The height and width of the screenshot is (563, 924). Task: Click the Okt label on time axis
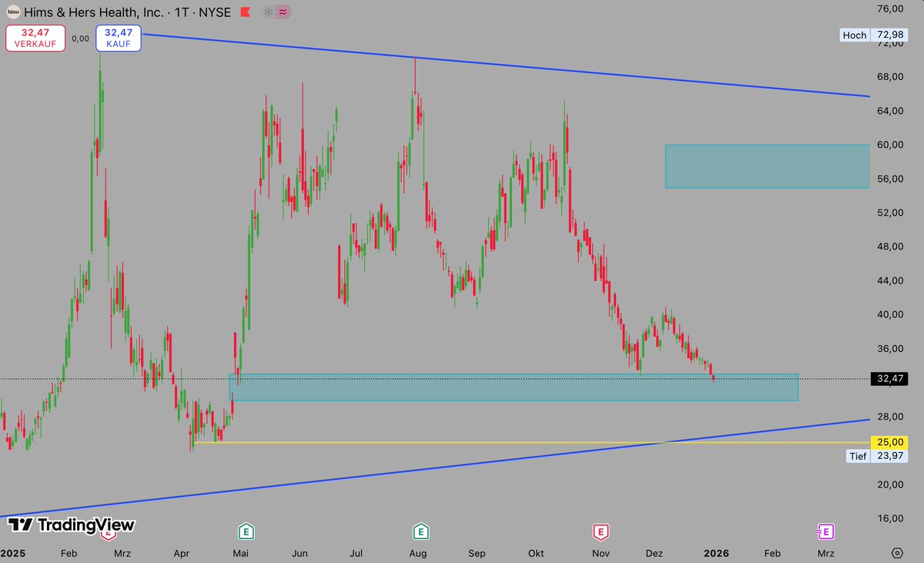536,553
